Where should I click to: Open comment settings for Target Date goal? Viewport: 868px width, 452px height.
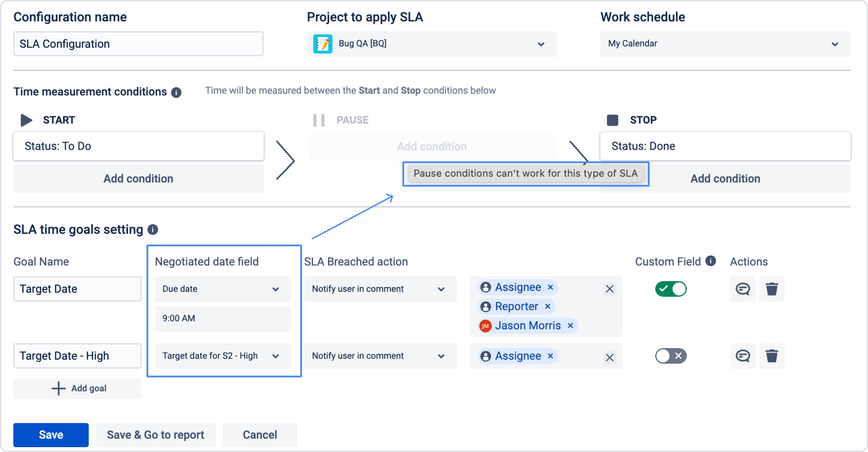742,289
